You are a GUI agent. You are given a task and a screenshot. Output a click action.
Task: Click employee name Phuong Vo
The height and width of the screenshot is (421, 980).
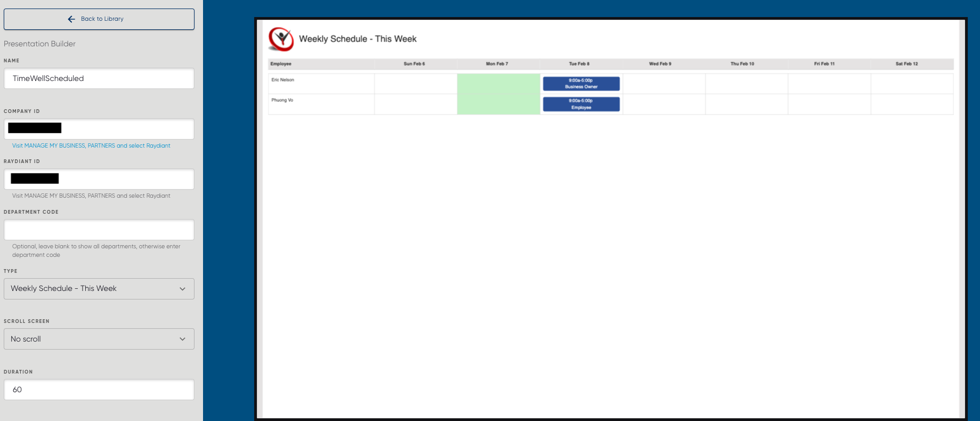tap(282, 100)
